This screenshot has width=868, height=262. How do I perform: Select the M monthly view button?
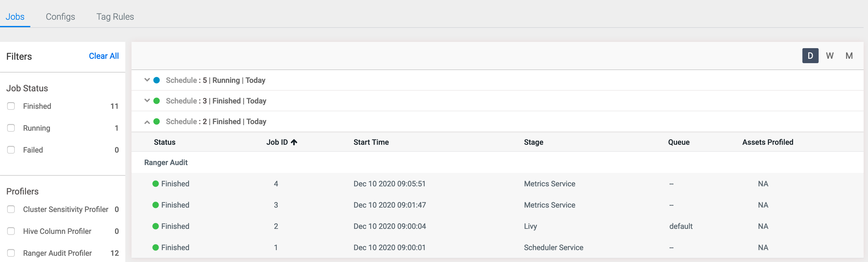(x=849, y=56)
